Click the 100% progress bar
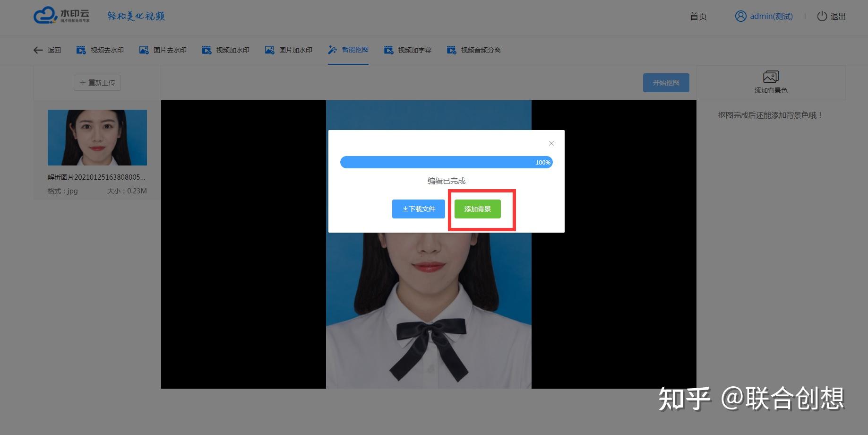The image size is (868, 435). tap(447, 162)
